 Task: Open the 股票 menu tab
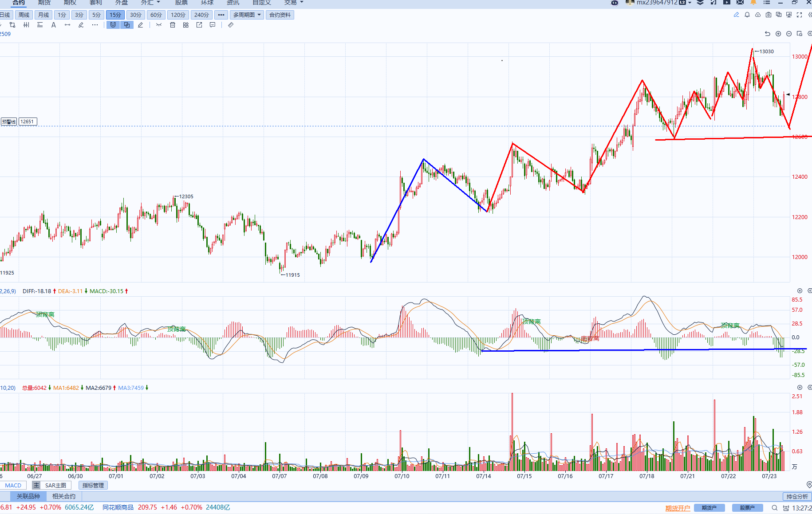181,3
